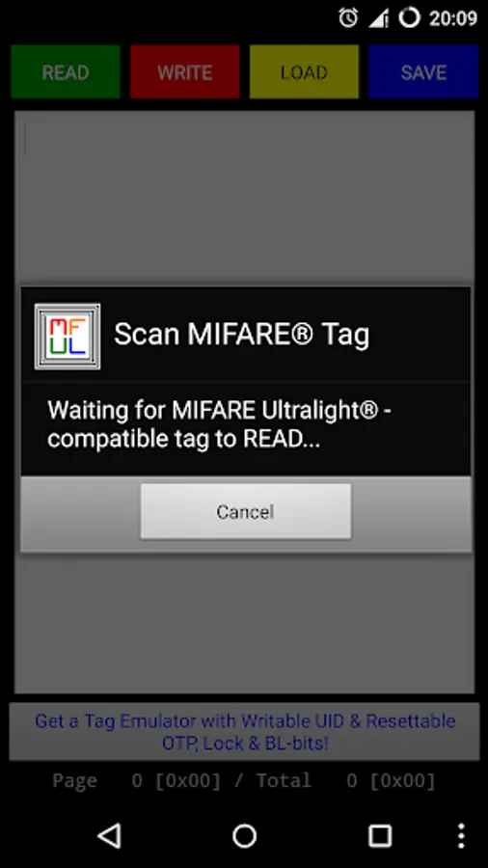Image resolution: width=488 pixels, height=868 pixels.
Task: Tap the Android back navigation icon
Action: pyautogui.click(x=110, y=835)
